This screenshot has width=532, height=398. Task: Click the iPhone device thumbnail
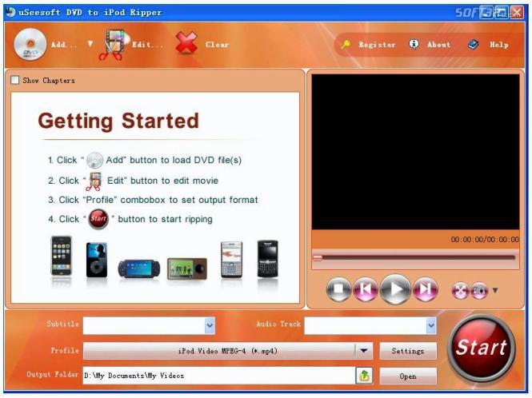61,256
